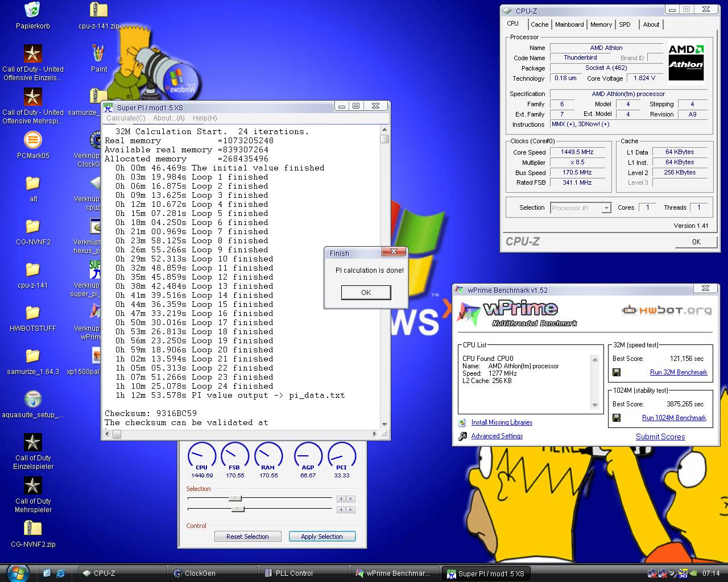Click the taskbar clock showing 07:14

(x=711, y=573)
